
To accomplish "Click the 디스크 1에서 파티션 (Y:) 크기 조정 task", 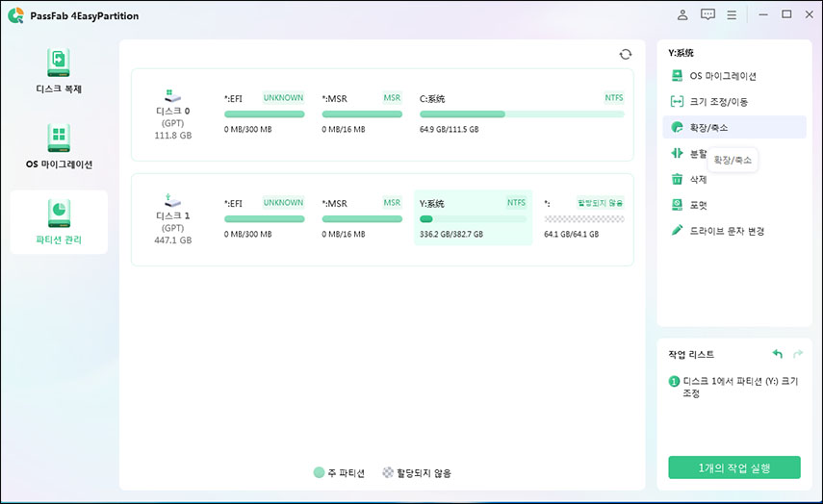I will tap(739, 387).
